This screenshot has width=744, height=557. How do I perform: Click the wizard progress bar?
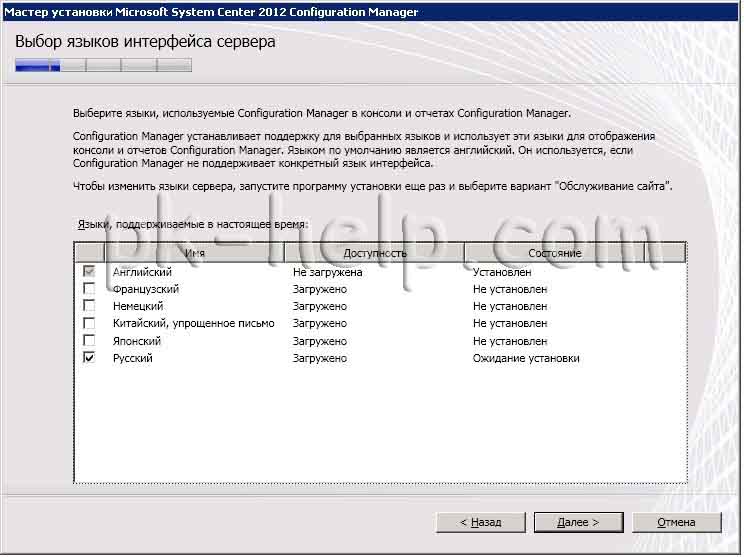click(103, 65)
